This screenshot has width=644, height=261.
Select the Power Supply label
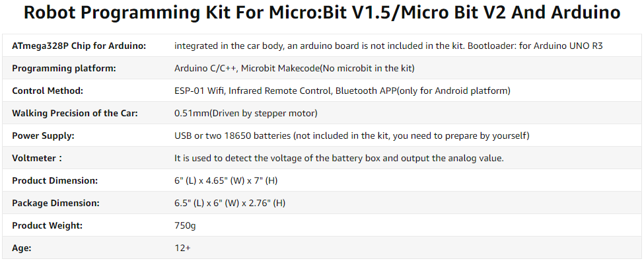[43, 135]
